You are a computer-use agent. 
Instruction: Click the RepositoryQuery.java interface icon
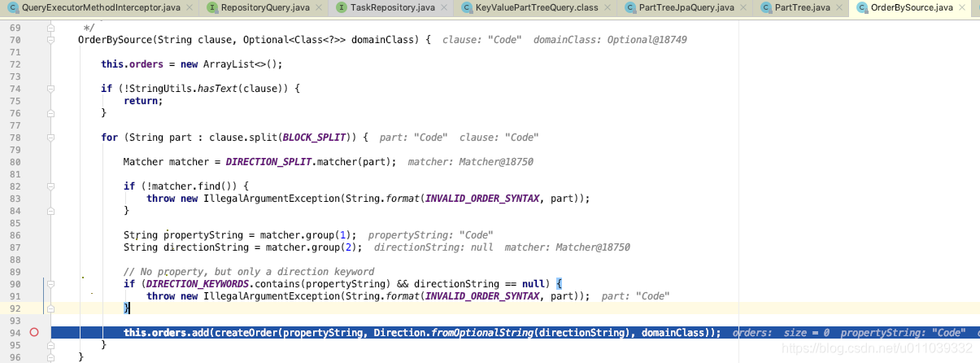click(212, 7)
